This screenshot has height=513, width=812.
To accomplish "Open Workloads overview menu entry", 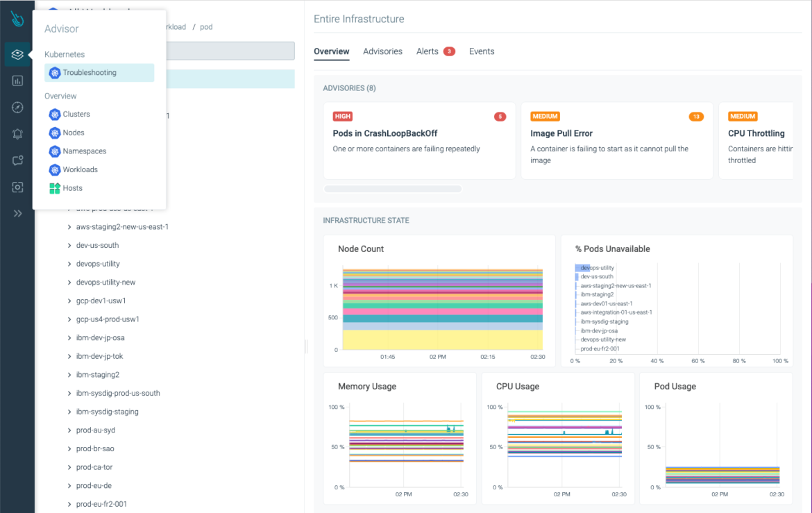I will pyautogui.click(x=81, y=169).
